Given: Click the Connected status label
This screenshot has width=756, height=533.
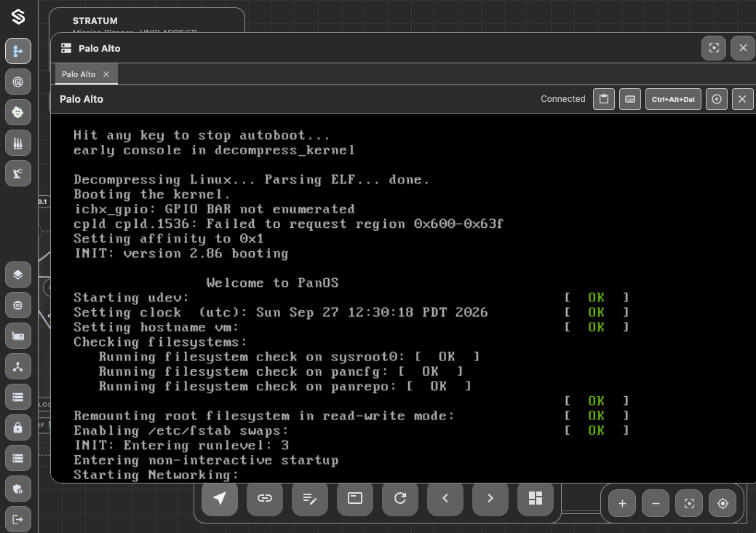Looking at the screenshot, I should coord(562,99).
